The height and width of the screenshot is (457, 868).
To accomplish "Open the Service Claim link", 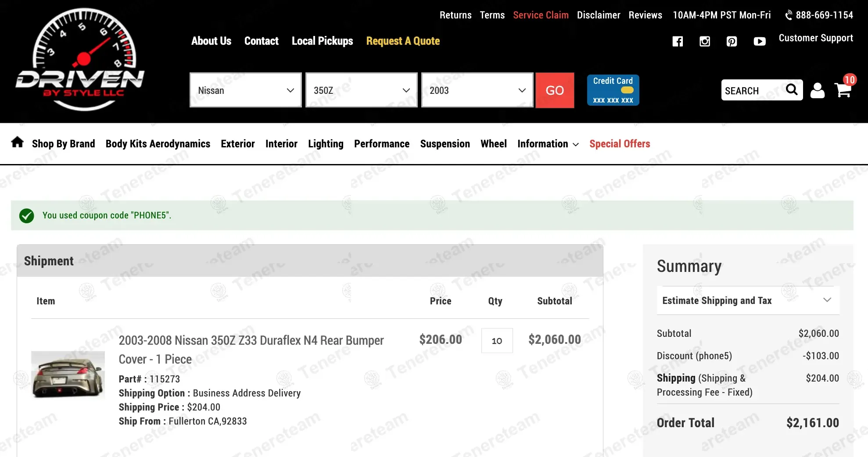I will tap(541, 15).
